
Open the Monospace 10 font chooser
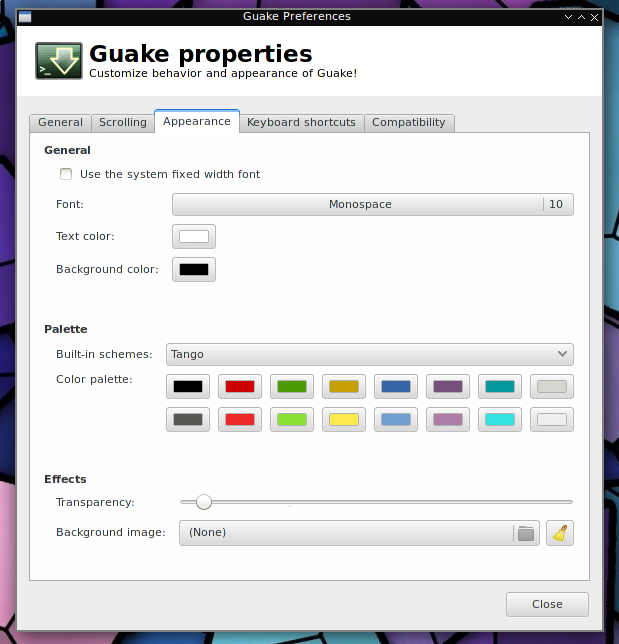coord(373,204)
